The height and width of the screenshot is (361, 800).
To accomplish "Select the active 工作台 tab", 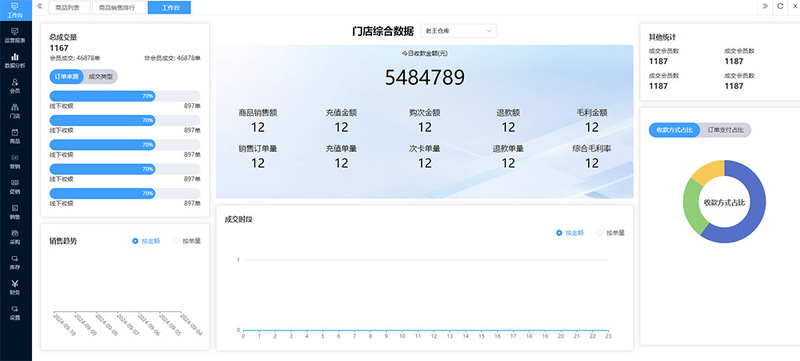I will click(x=169, y=8).
